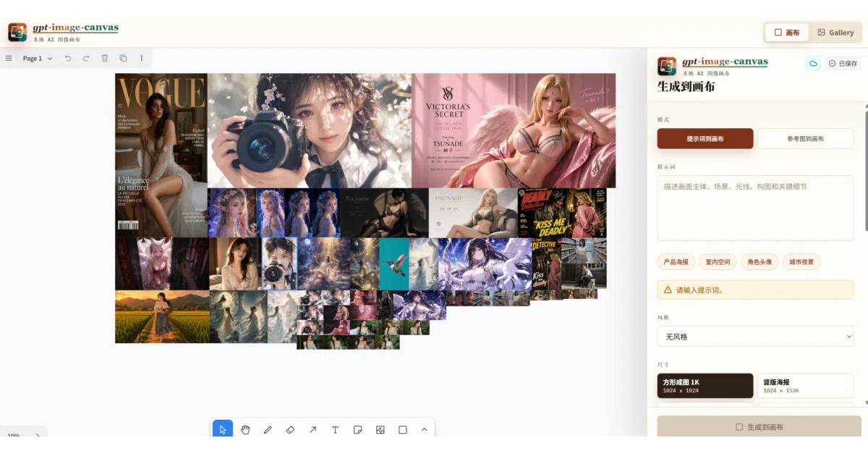This screenshot has width=868, height=456.
Task: Choose the eraser tool
Action: coord(290,429)
